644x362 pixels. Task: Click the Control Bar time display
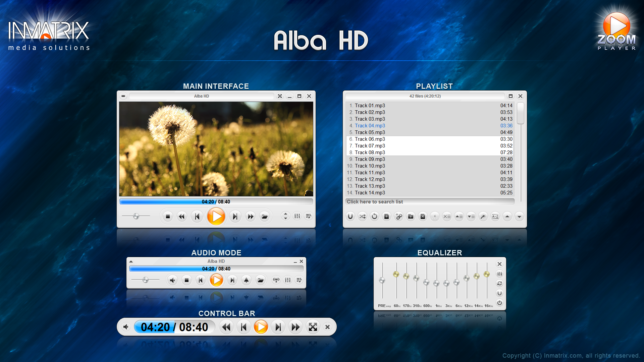(174, 327)
